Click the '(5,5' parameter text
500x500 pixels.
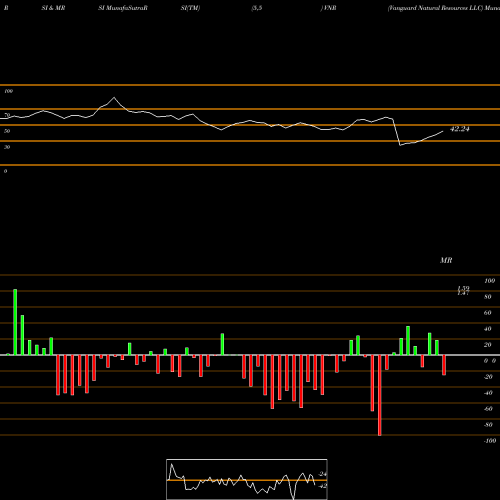257,8
